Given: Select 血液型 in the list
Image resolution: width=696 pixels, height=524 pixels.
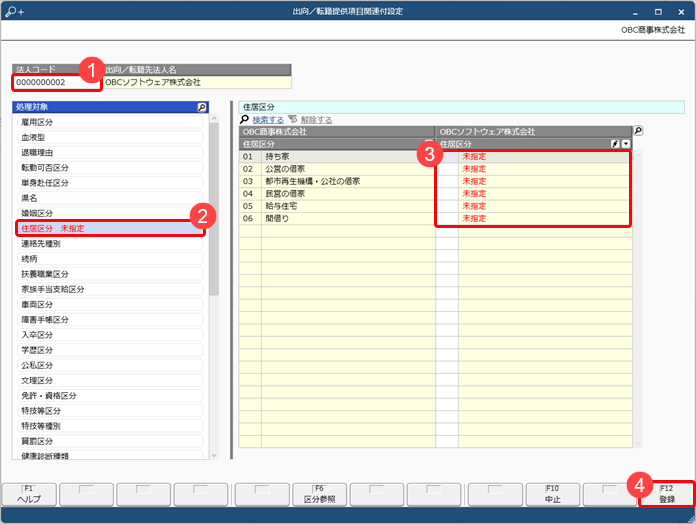Looking at the screenshot, I should tap(110, 137).
